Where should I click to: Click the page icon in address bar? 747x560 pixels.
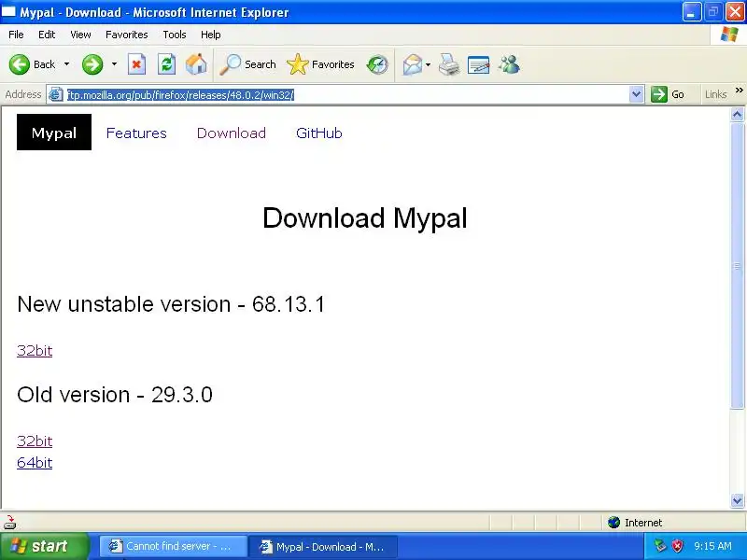[x=56, y=94]
